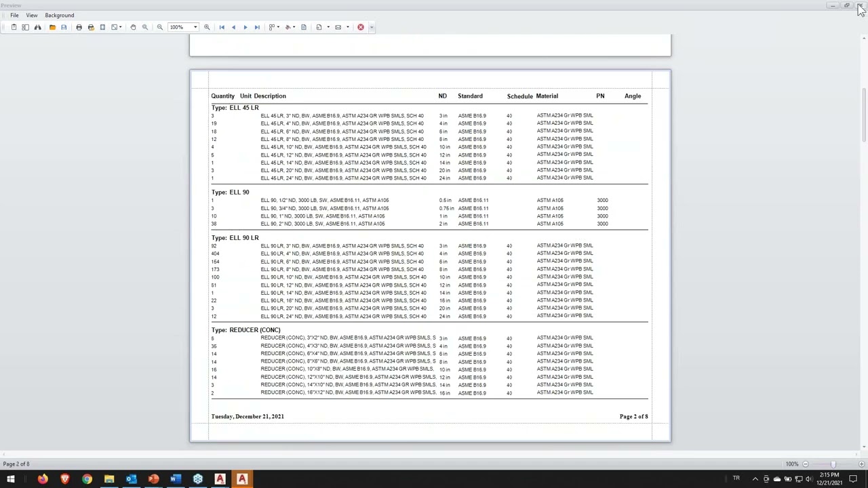Open the Background menu
868x488 pixels.
(60, 15)
